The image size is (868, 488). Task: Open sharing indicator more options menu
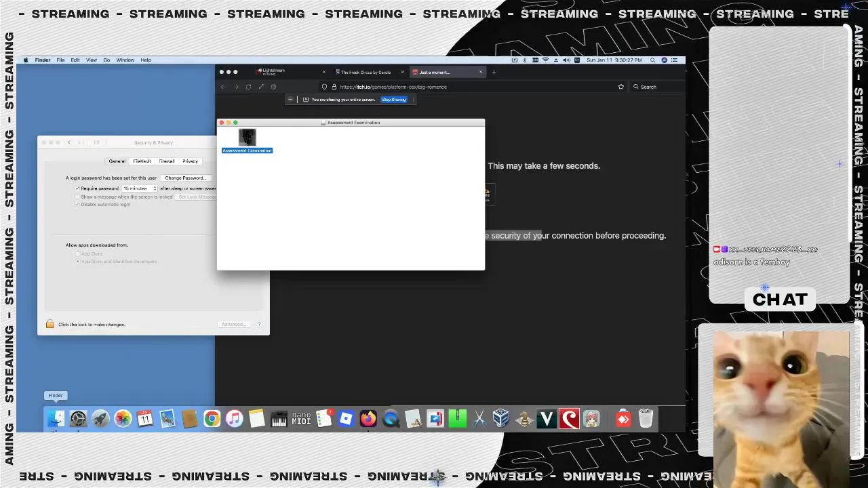pos(414,100)
